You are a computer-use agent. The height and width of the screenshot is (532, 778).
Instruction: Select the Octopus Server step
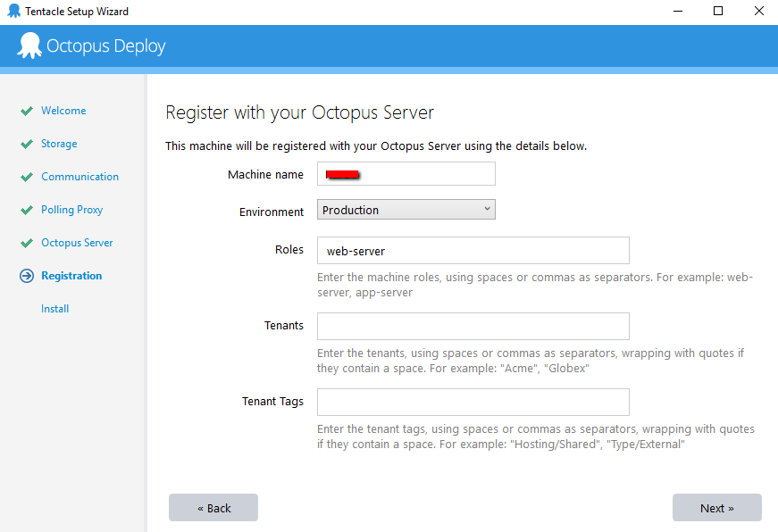pos(77,243)
